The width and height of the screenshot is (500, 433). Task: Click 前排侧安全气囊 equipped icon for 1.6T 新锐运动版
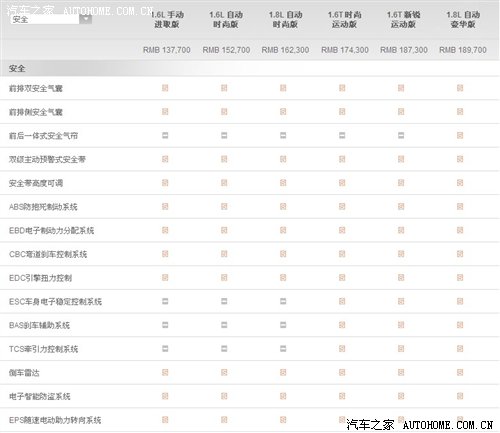[401, 112]
